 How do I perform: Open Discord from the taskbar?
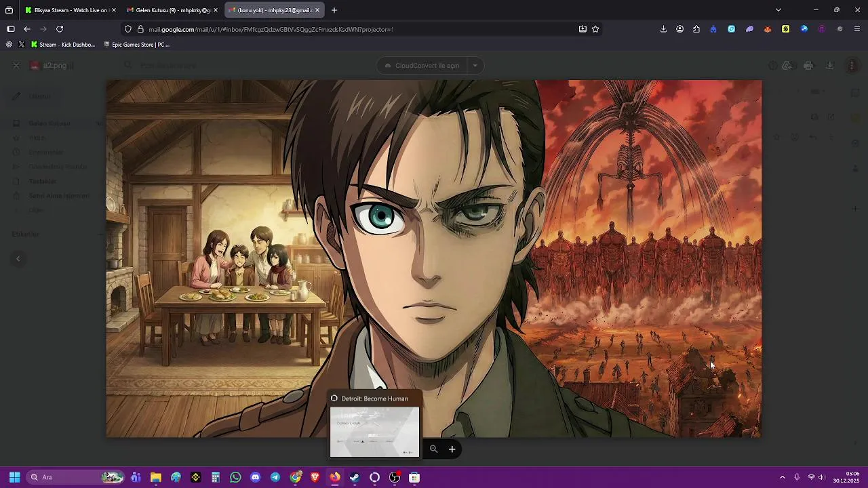(255, 477)
